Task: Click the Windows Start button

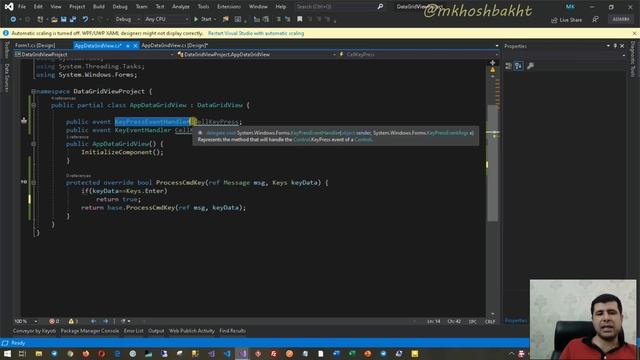Action: (7, 353)
